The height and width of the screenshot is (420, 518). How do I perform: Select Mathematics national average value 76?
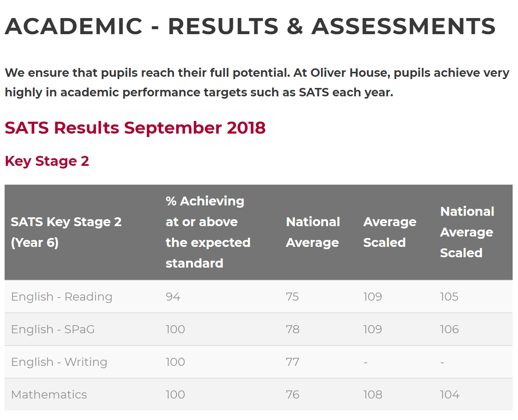pos(293,395)
